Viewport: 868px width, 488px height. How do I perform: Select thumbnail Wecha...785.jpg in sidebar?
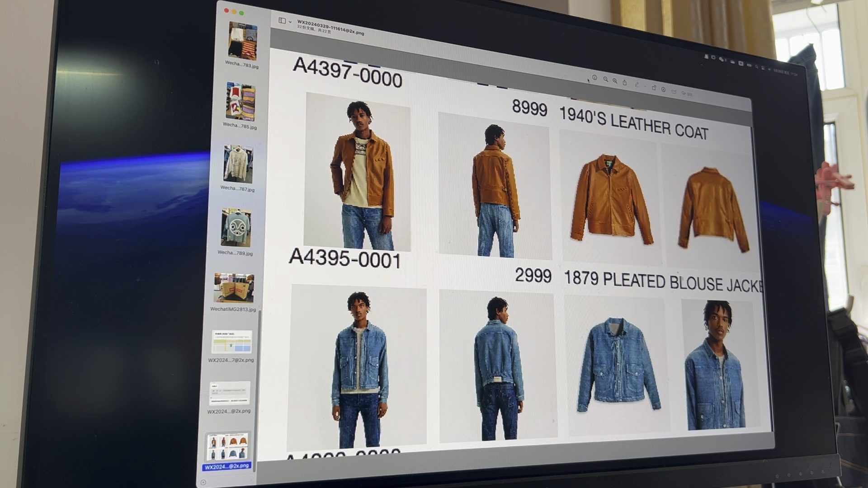click(x=241, y=101)
